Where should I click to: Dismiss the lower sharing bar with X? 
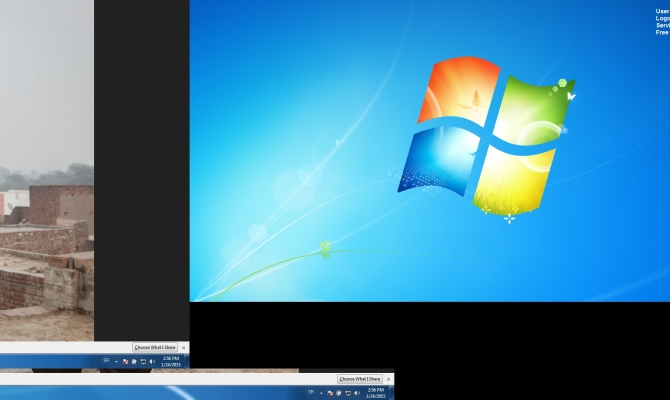point(387,379)
